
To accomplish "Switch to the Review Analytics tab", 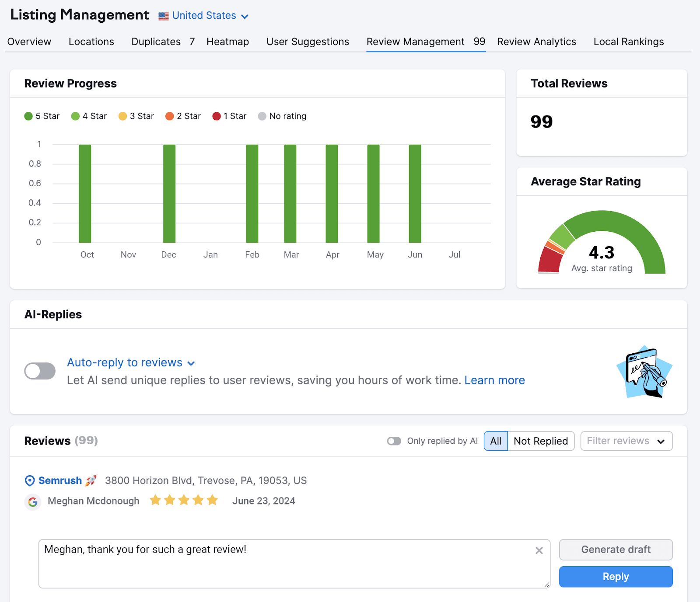I will pyautogui.click(x=536, y=42).
